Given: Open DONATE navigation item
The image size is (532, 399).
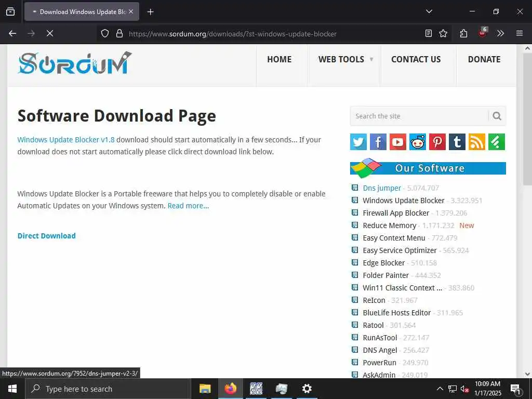Looking at the screenshot, I should (484, 59).
